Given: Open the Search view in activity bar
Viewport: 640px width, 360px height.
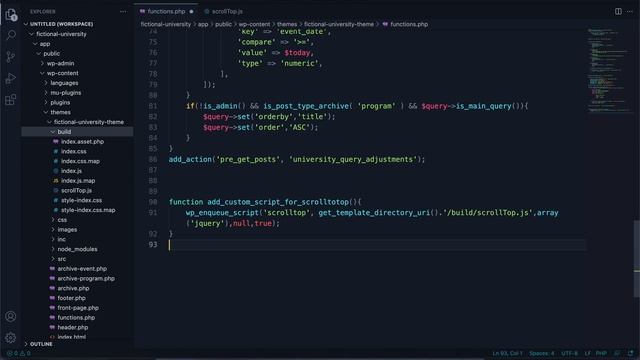Looking at the screenshot, I should [11, 35].
